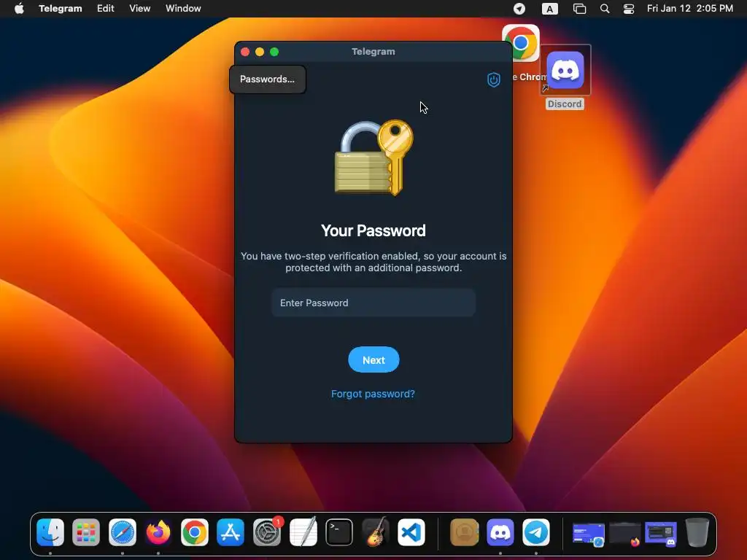Open minimized Discord window thumbnail in dock
The height and width of the screenshot is (560, 747).
[661, 534]
